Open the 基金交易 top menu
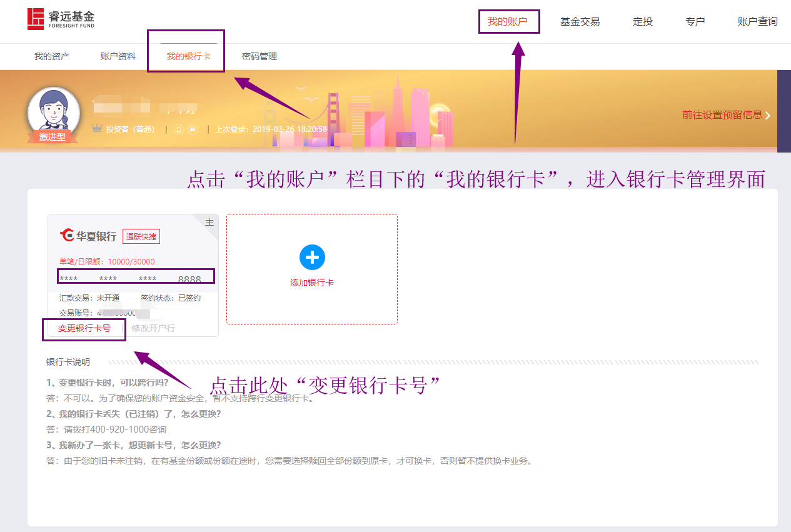 pos(580,21)
